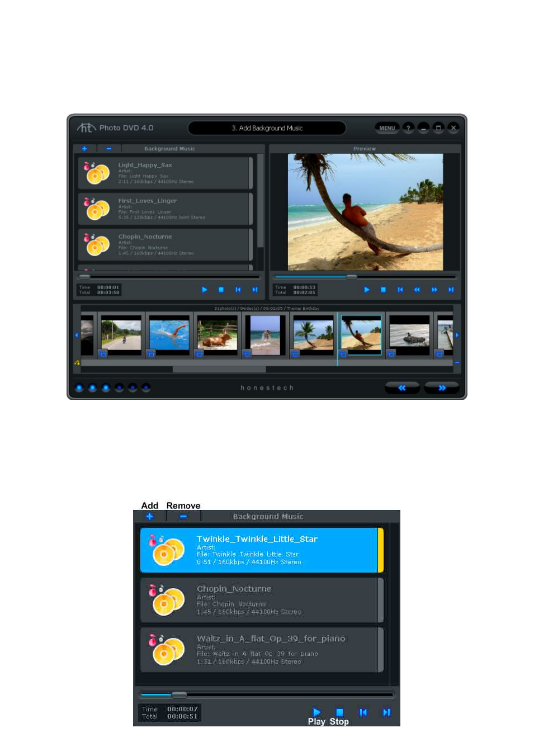
Task: Rewind the Preview panel playback
Action: [417, 290]
